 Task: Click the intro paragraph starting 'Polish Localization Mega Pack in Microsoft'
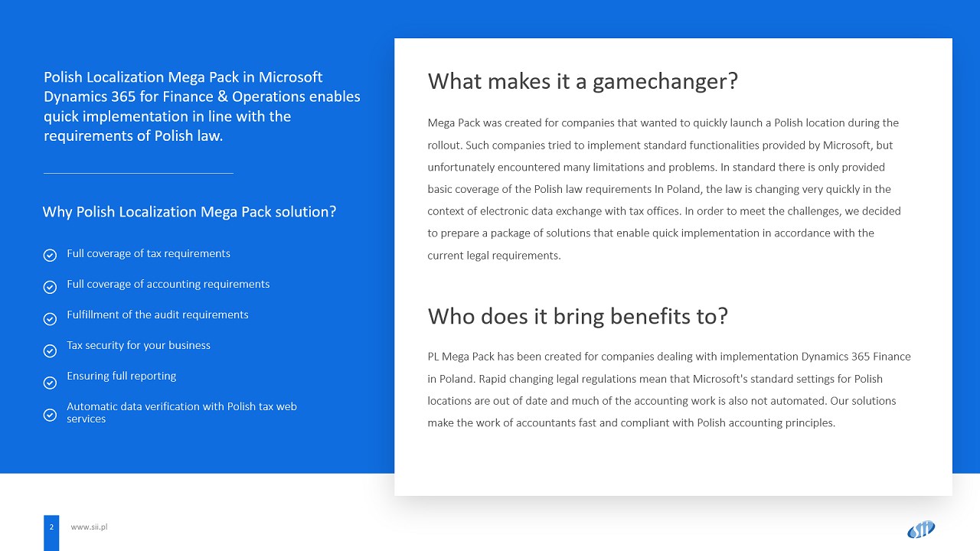pyautogui.click(x=202, y=106)
